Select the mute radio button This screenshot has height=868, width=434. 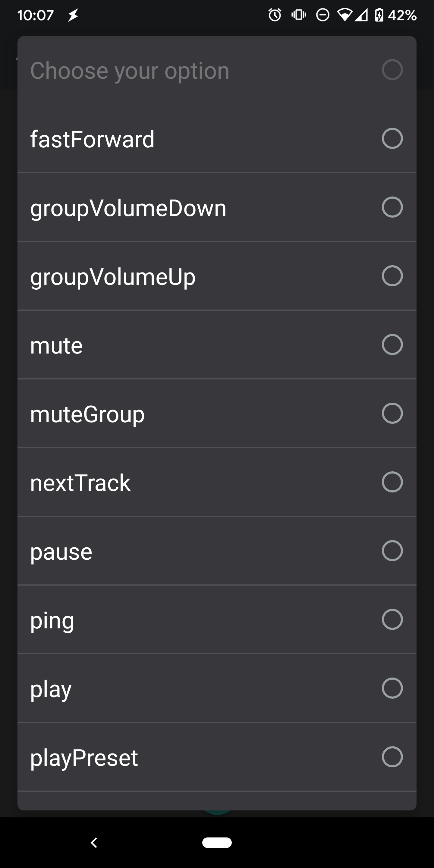point(392,344)
